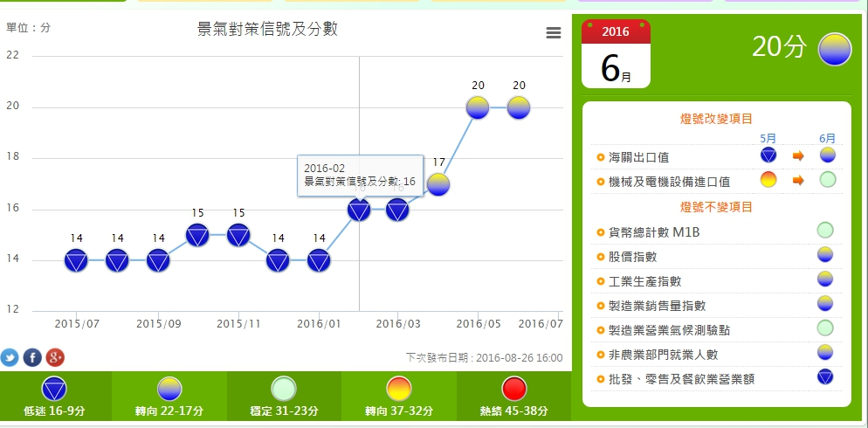Click the 工業生產指數 item
The width and height of the screenshot is (868, 428).
pyautogui.click(x=644, y=280)
